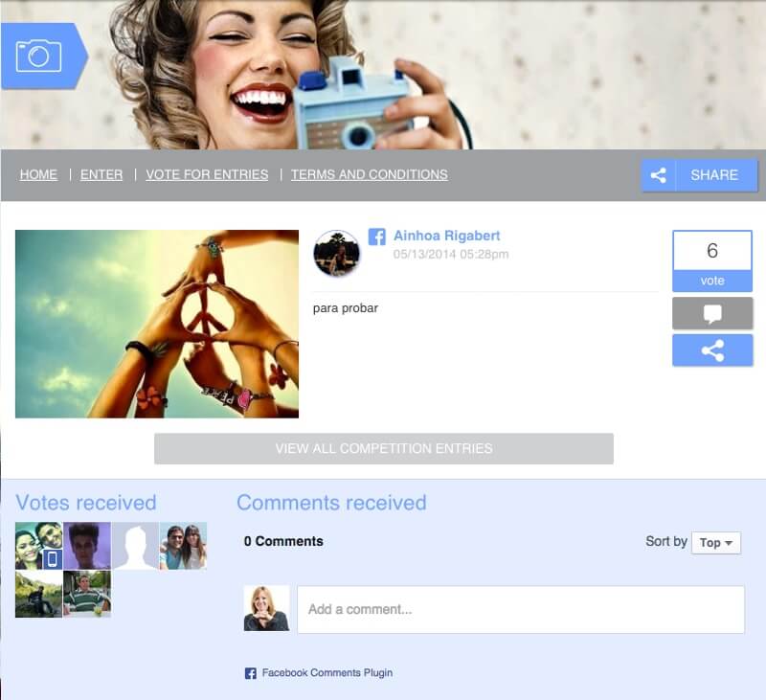Click the share icon beside SHARE text
Image resolution: width=766 pixels, height=700 pixels.
(658, 175)
